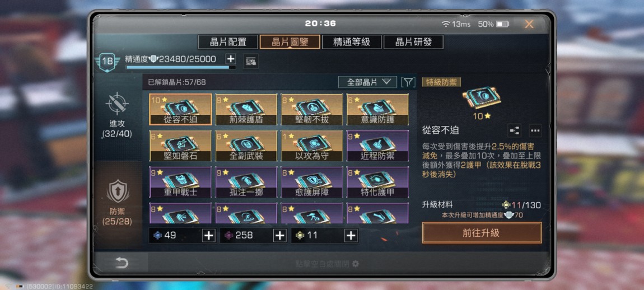The width and height of the screenshot is (644, 290).
Task: Click the icon beside mastery bar
Action: [x=251, y=62]
